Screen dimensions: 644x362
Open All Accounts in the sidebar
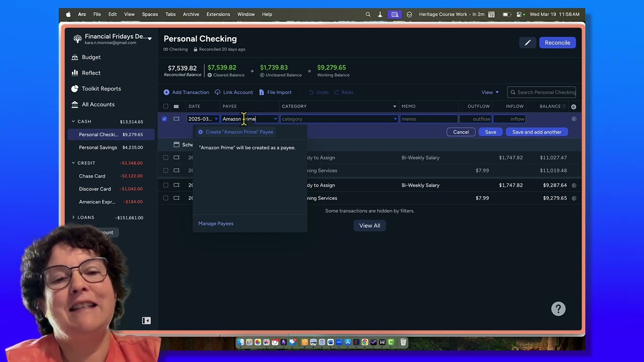(x=93, y=105)
